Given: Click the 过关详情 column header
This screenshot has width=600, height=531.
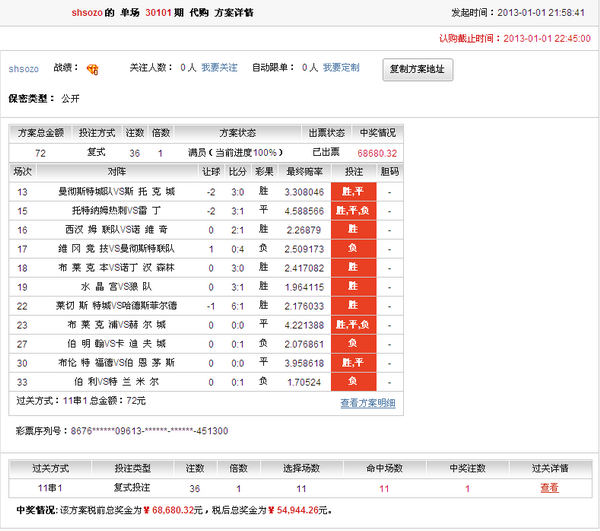Looking at the screenshot, I should click(x=549, y=468).
